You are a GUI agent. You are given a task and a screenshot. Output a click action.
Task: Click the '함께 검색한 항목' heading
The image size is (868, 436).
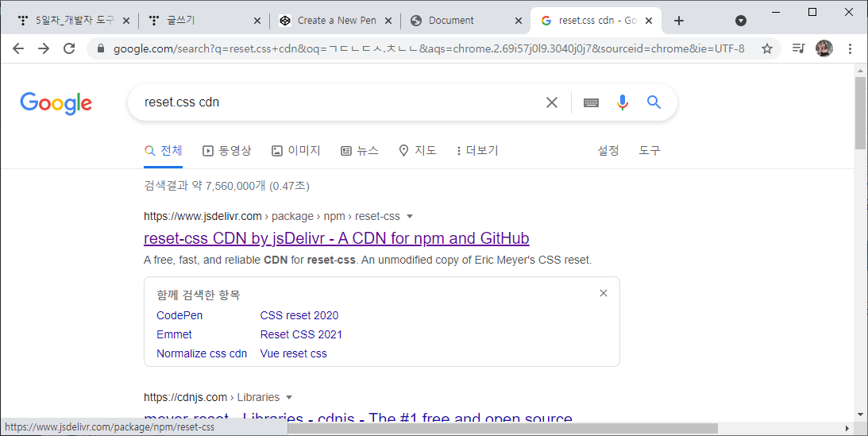[199, 295]
